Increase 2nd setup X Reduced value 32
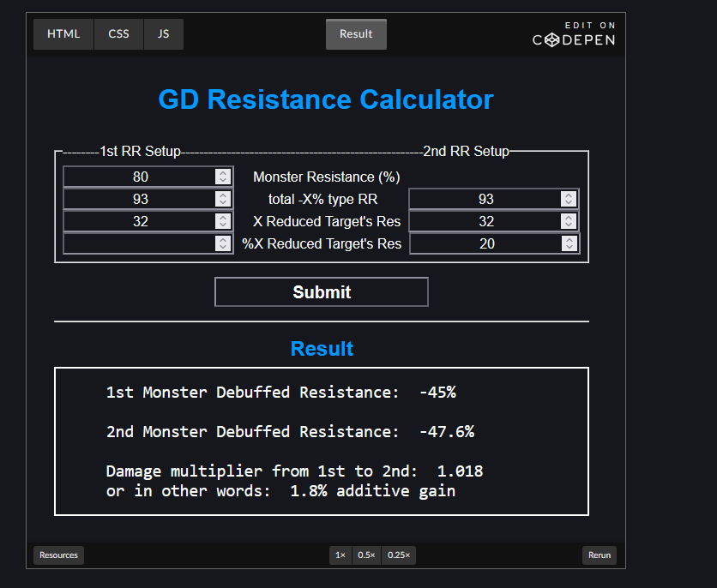Image resolution: width=717 pixels, height=588 pixels. pos(569,218)
